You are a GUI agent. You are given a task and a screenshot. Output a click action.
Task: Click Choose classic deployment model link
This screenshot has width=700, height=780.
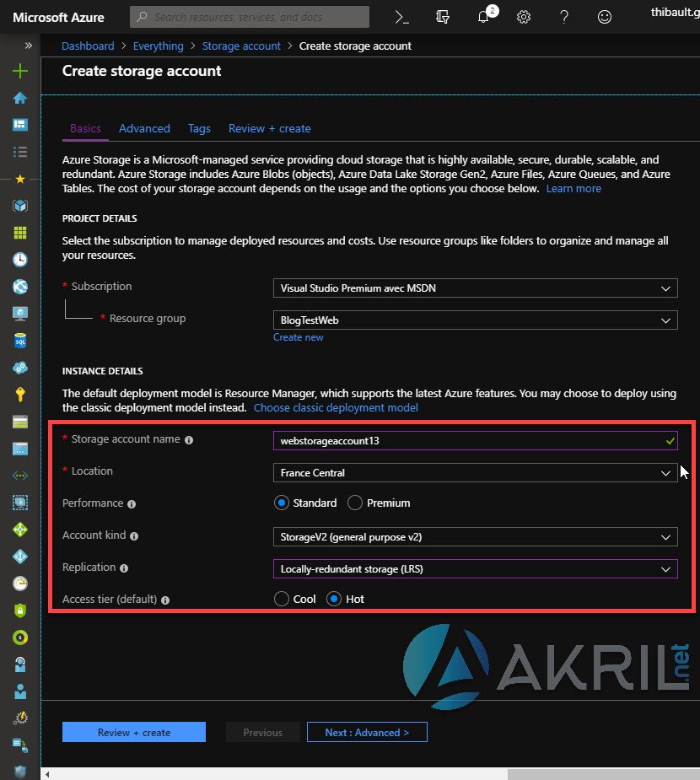[336, 408]
